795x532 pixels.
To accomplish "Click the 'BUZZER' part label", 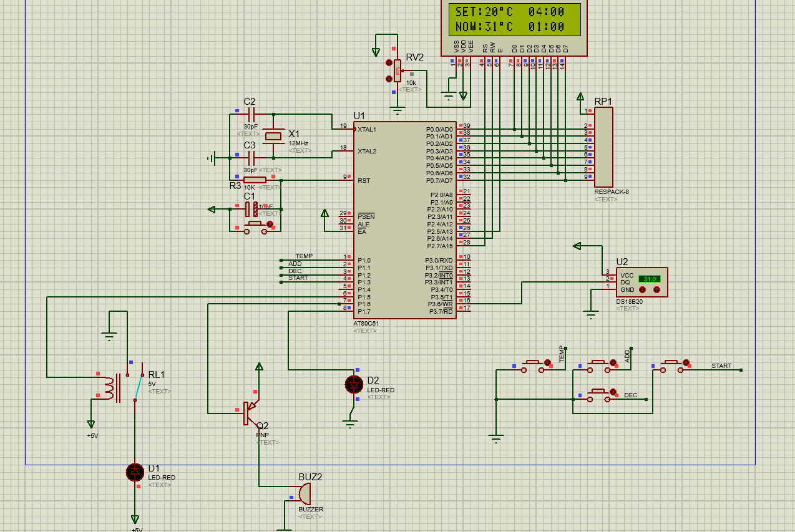I will coord(311,509).
